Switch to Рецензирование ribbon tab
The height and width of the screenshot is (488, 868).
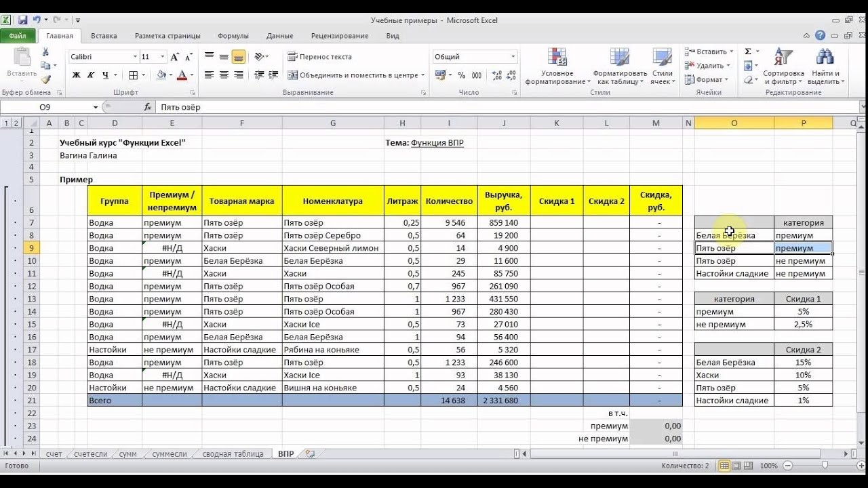click(x=340, y=36)
